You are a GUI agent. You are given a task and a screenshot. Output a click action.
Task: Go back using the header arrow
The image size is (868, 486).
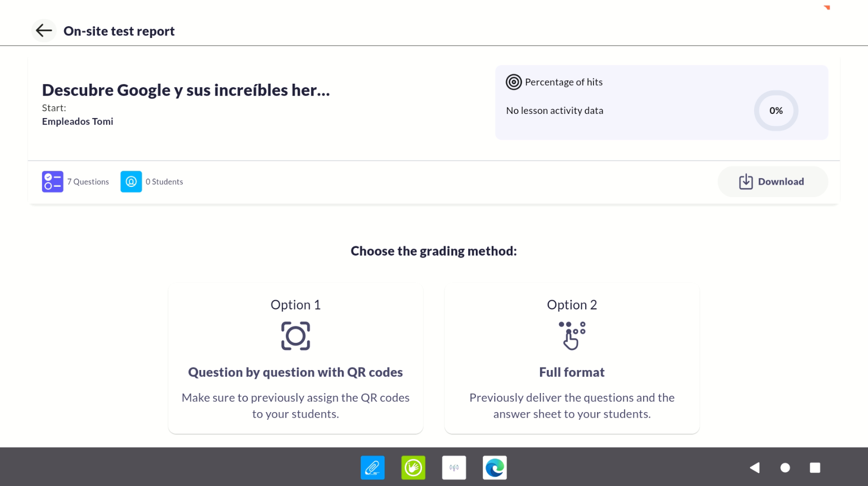point(44,31)
